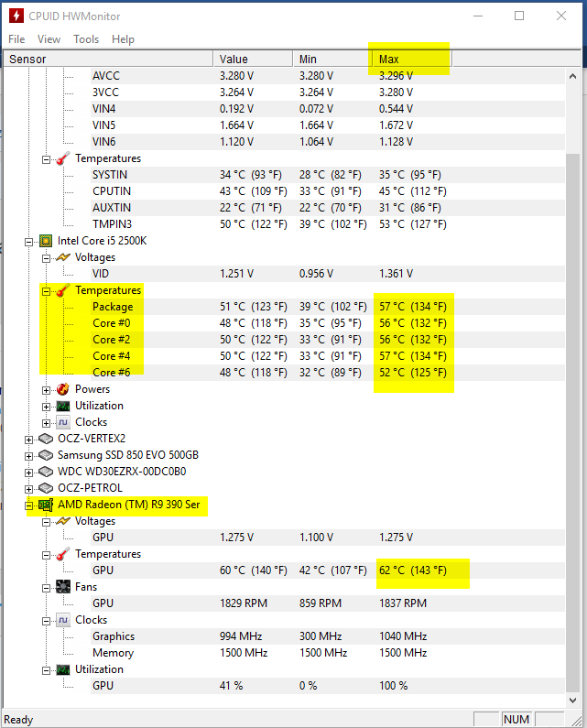Open the View menu
The height and width of the screenshot is (728, 587).
point(49,39)
